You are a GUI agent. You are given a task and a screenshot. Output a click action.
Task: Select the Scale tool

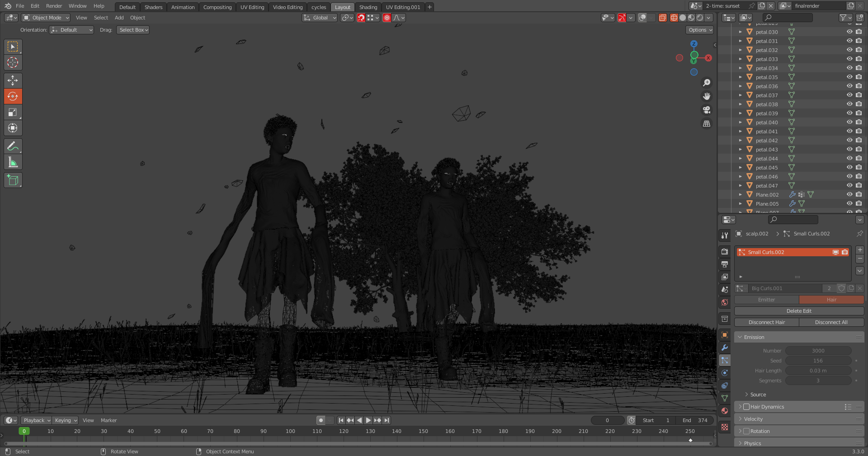(x=13, y=112)
